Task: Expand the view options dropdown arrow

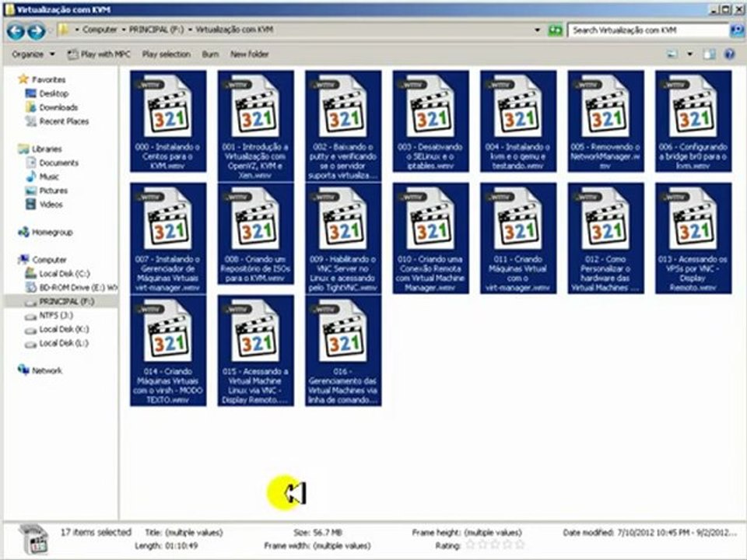Action: tap(689, 54)
